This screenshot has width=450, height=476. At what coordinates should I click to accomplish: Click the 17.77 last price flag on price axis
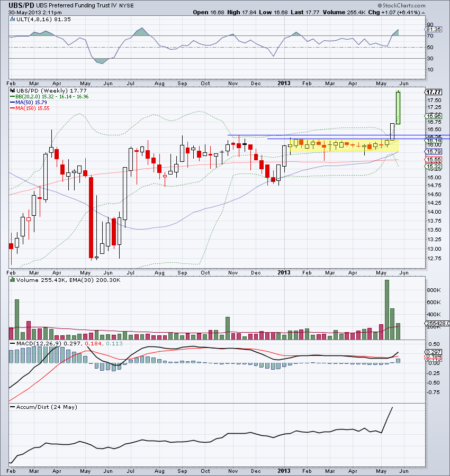[433, 92]
